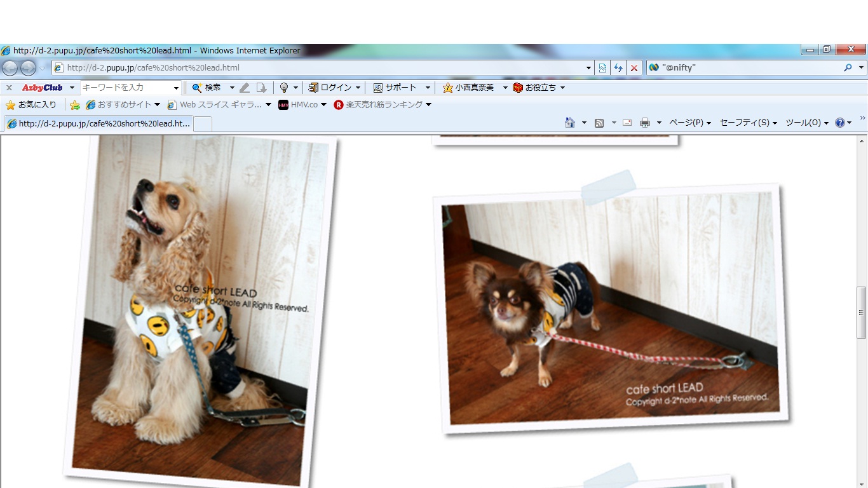Refresh the page with the refresh icon
Image resolution: width=868 pixels, height=488 pixels.
click(618, 68)
